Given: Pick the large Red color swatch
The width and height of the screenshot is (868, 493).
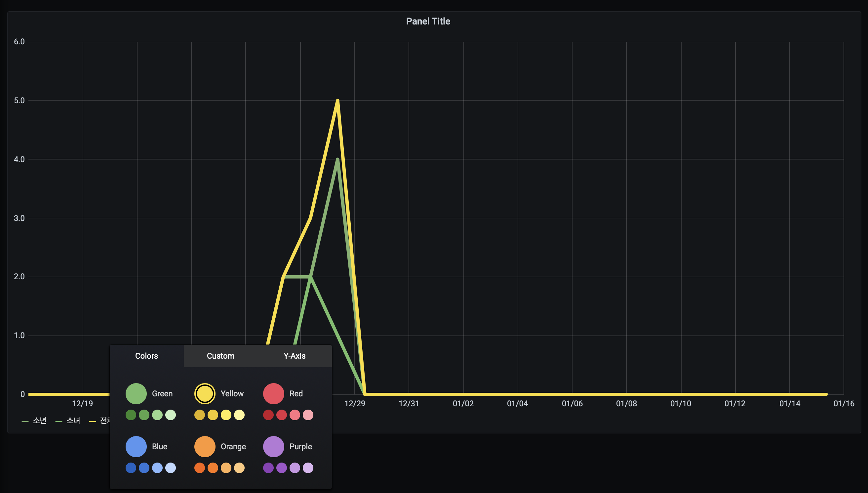Looking at the screenshot, I should pos(273,393).
